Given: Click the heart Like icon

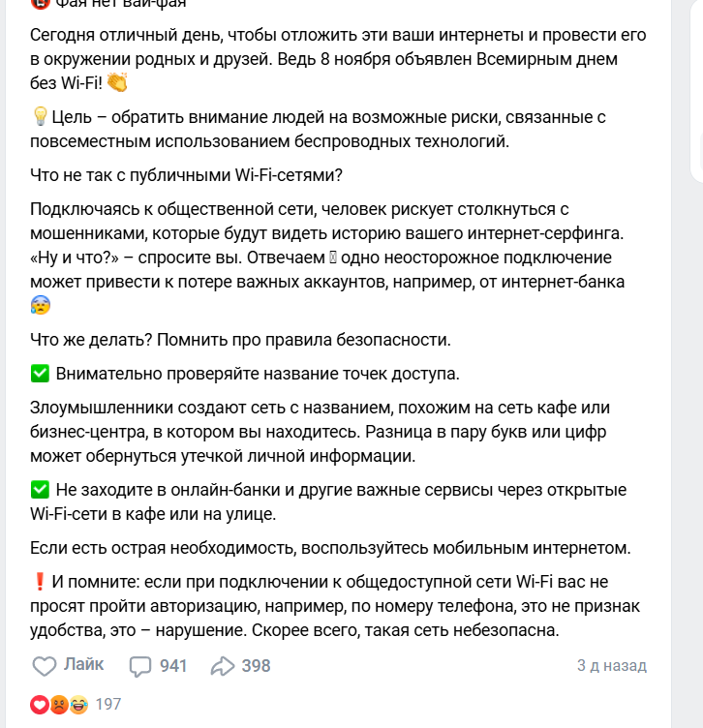Looking at the screenshot, I should point(45,666).
